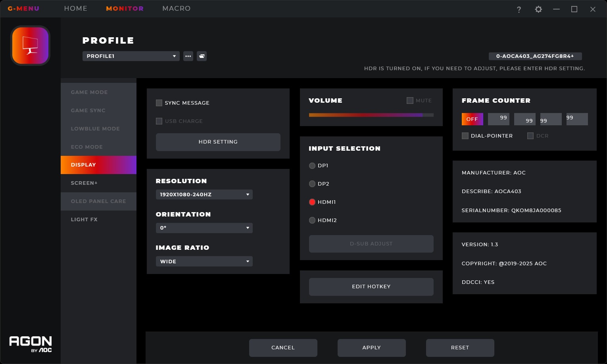The height and width of the screenshot is (364, 607).
Task: Open settings gear icon in title bar
Action: coord(538,9)
